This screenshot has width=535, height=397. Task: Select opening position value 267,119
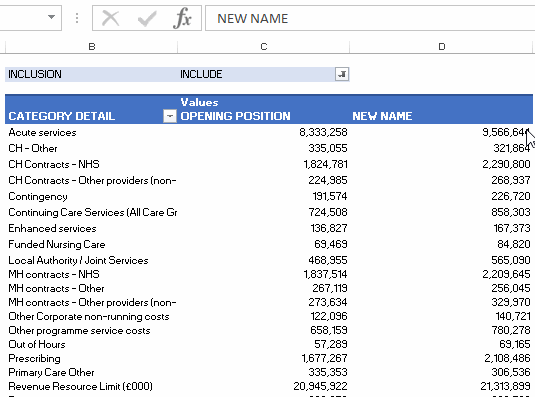330,289
